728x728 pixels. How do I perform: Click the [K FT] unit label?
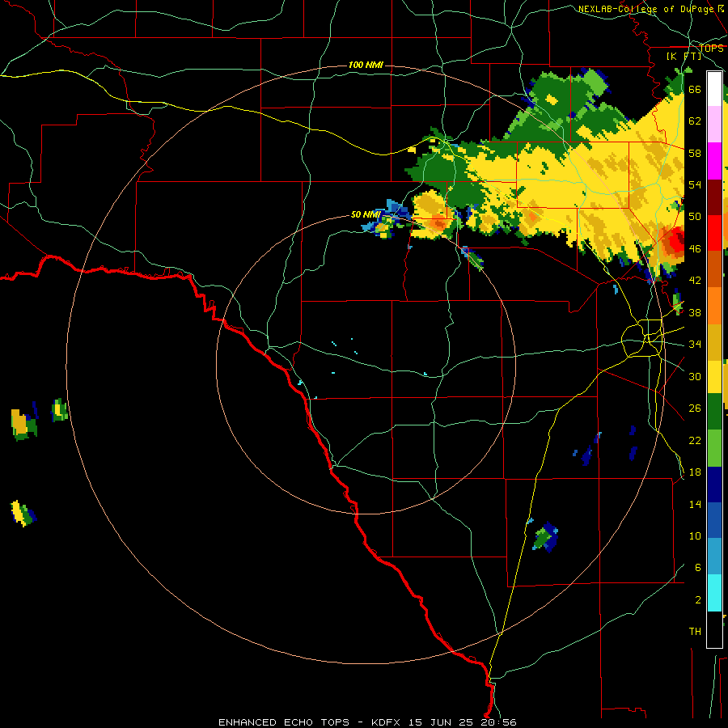click(684, 56)
